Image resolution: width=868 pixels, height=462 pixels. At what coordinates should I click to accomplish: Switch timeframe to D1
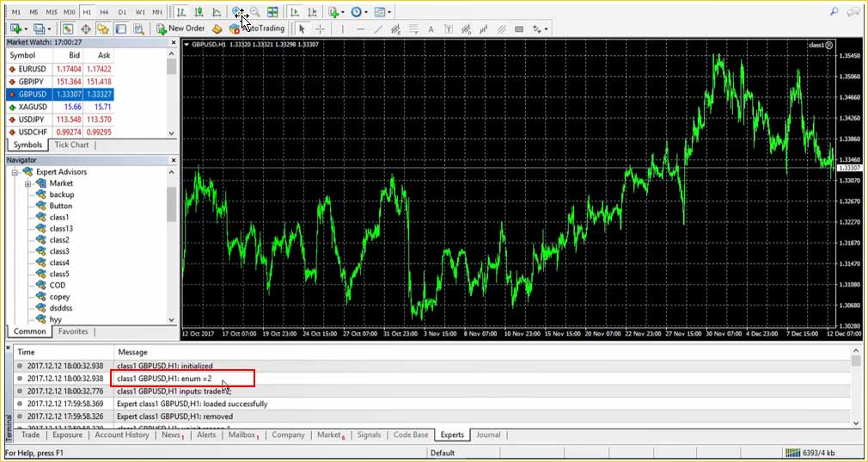122,12
